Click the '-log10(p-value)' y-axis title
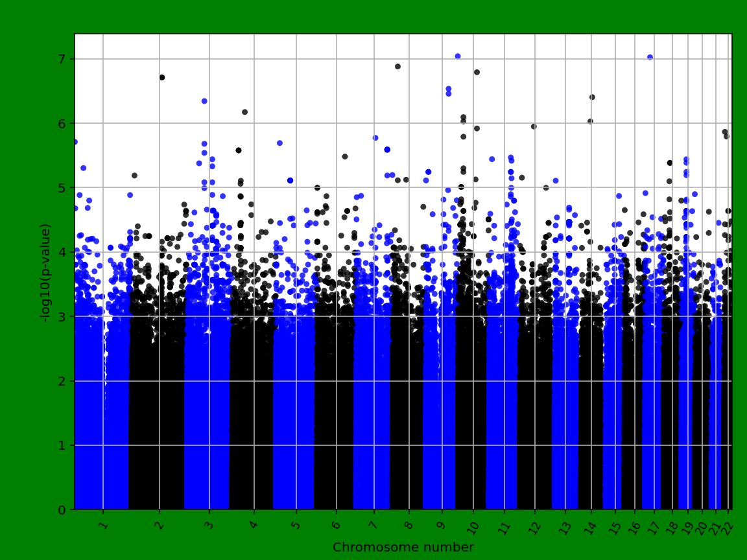The width and height of the screenshot is (747, 560). point(45,272)
